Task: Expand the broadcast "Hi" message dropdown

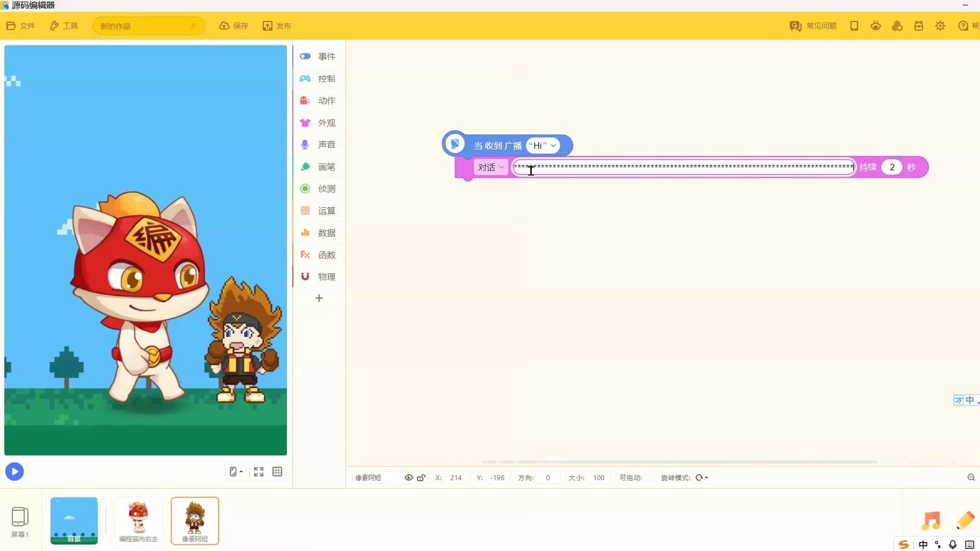Action: [x=553, y=145]
